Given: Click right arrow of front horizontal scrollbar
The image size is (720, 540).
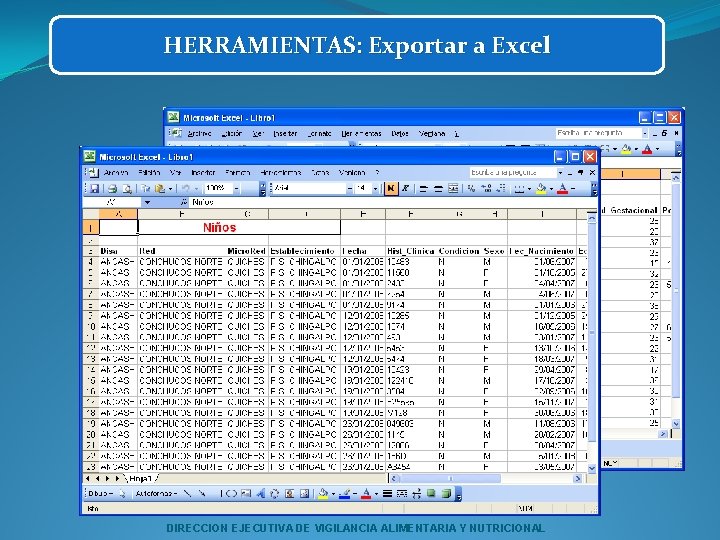Looking at the screenshot, I should (x=578, y=479).
